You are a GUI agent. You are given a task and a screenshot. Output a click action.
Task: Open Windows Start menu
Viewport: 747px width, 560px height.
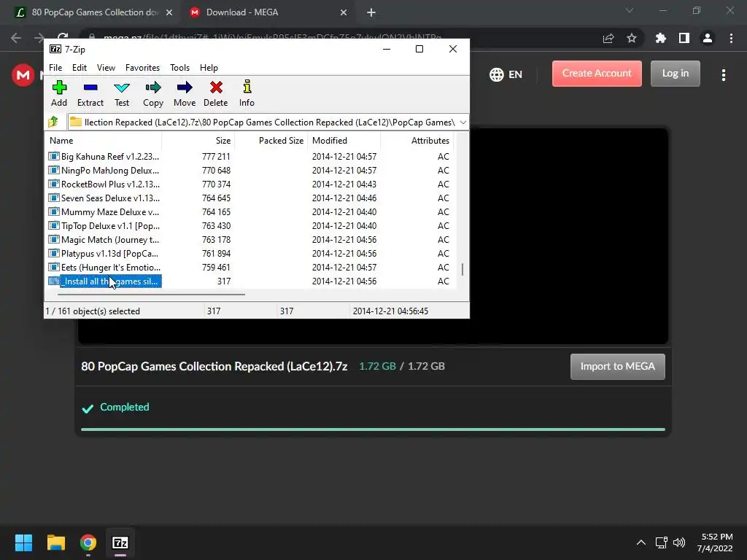coord(23,542)
